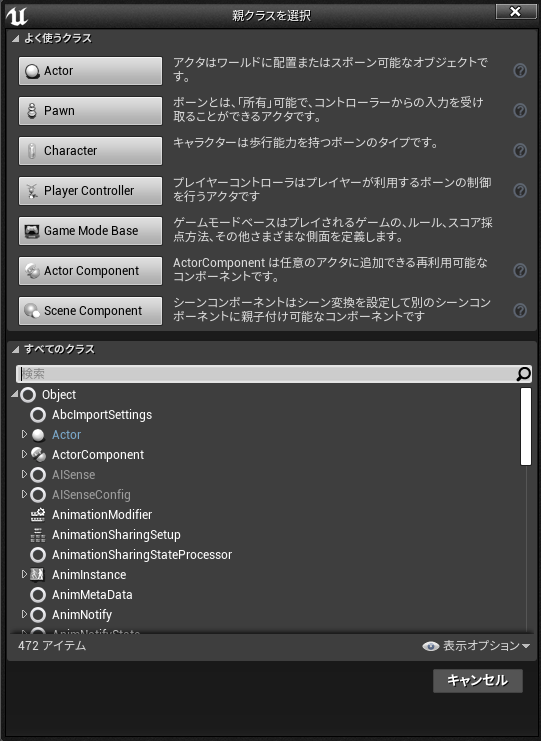Select AnimationModifier in class tree
The height and width of the screenshot is (741, 541).
point(102,515)
